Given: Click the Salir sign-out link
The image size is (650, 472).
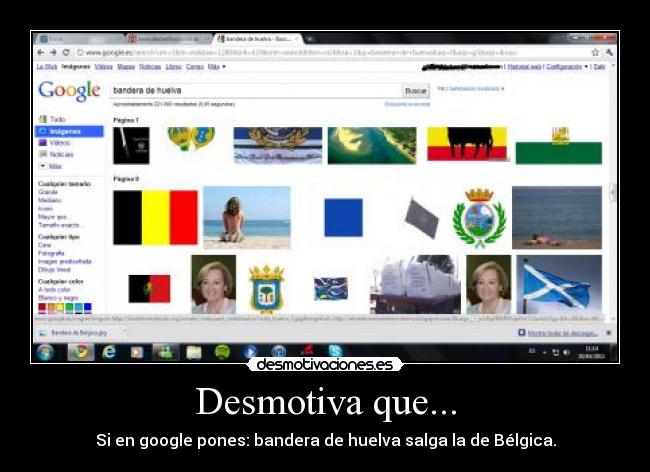Looking at the screenshot, I should click(x=599, y=66).
